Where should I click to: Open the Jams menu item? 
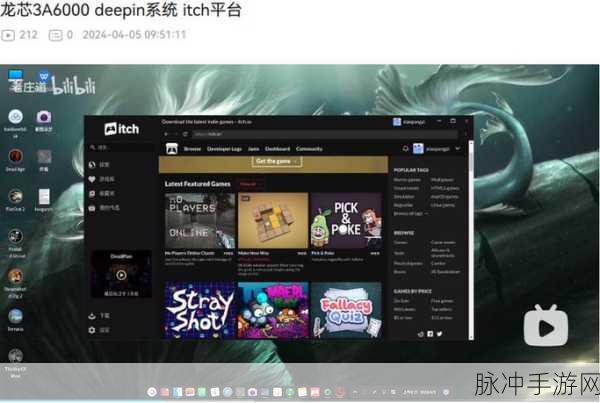253,148
